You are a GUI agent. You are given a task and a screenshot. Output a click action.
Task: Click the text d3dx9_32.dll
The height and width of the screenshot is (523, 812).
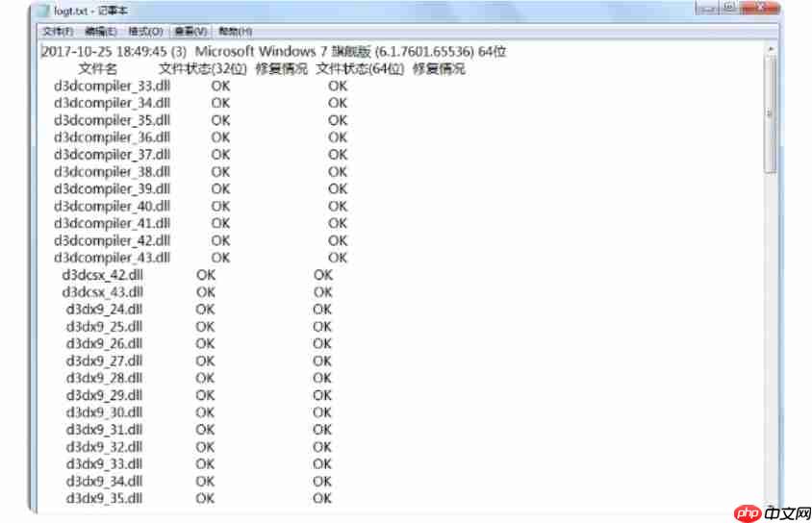pyautogui.click(x=104, y=446)
